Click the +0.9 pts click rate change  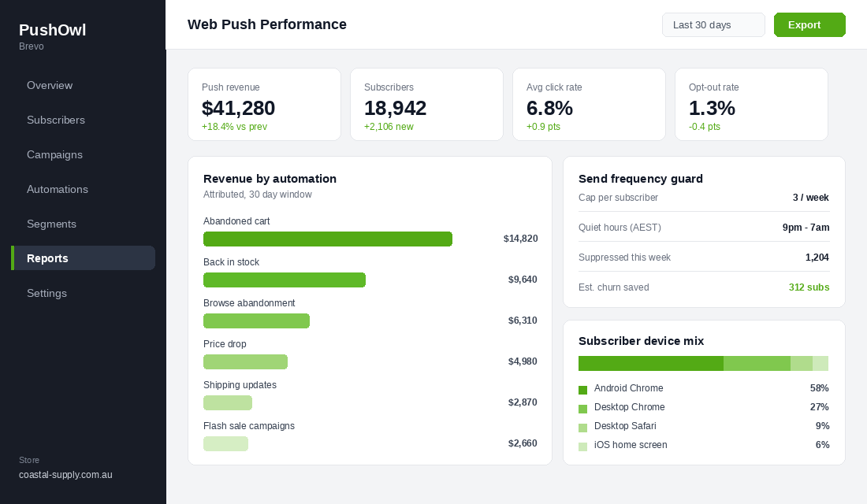(x=543, y=127)
